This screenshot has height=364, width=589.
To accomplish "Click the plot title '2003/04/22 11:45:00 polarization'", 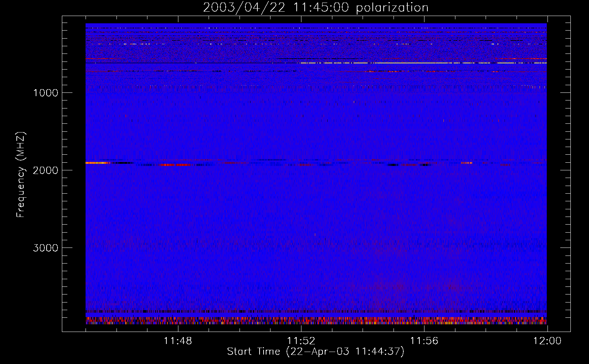I will (x=316, y=8).
